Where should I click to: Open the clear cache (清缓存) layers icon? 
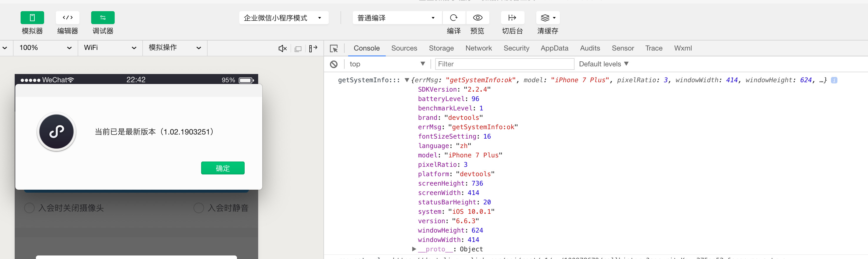547,18
